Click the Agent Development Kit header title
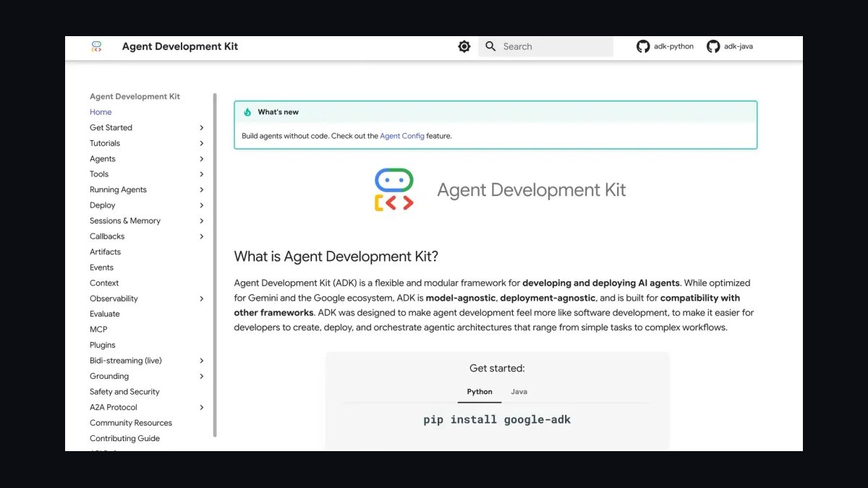The image size is (868, 488). pos(180,46)
